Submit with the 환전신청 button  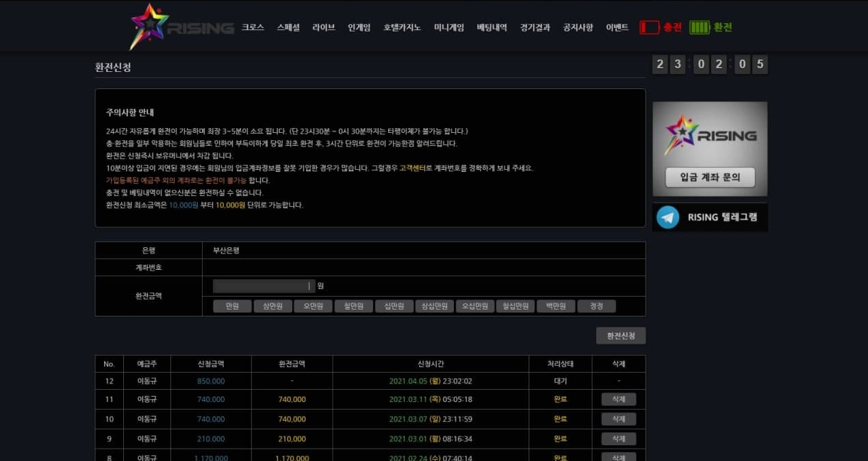621,336
